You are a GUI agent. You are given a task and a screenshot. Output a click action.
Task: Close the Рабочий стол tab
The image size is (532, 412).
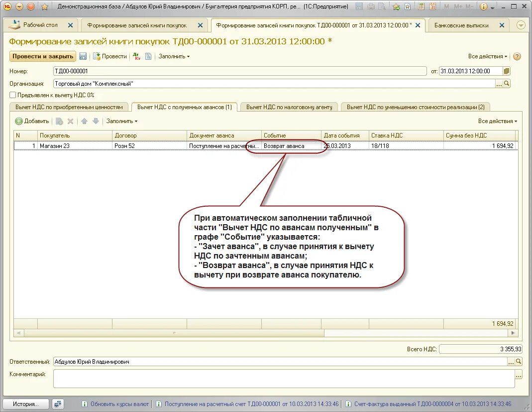[x=70, y=25]
